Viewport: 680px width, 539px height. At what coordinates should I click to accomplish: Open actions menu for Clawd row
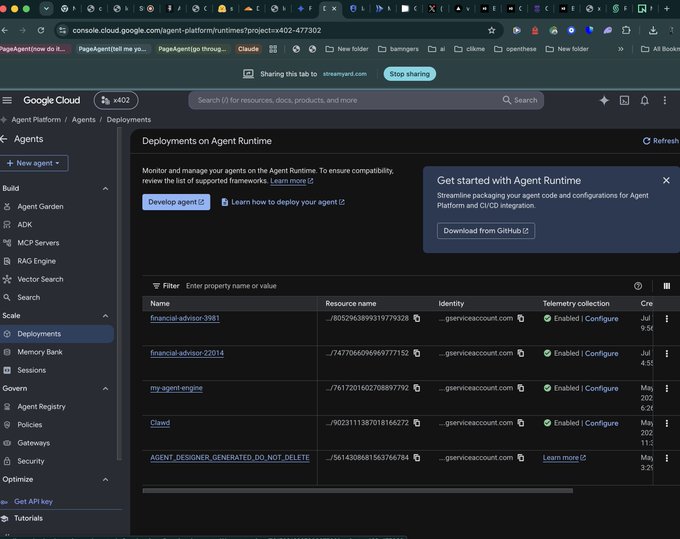pos(667,423)
